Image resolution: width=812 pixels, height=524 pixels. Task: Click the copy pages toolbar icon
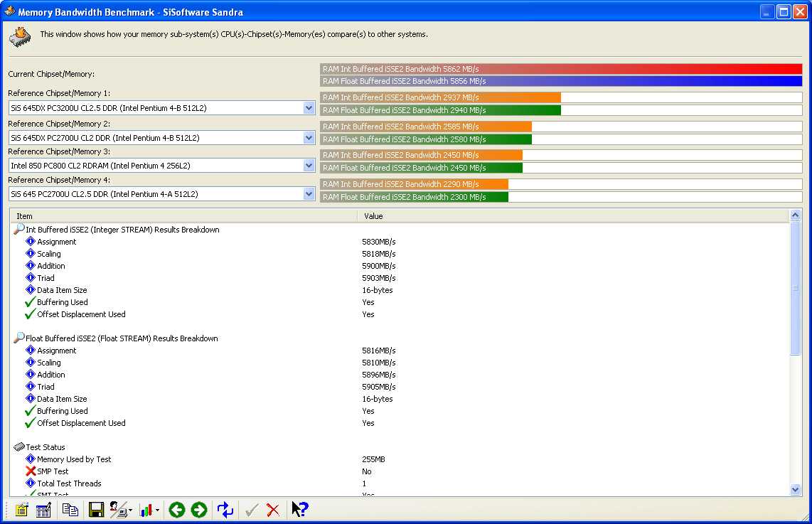point(70,510)
